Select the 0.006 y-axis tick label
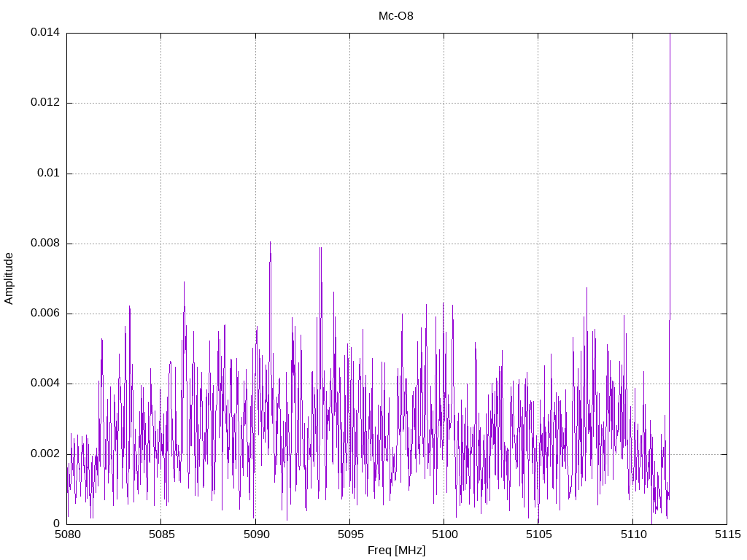 [44, 314]
